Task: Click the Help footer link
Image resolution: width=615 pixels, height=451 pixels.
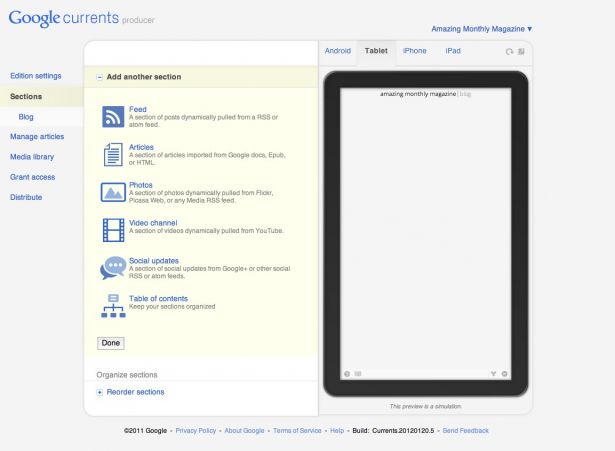Action: [337, 431]
